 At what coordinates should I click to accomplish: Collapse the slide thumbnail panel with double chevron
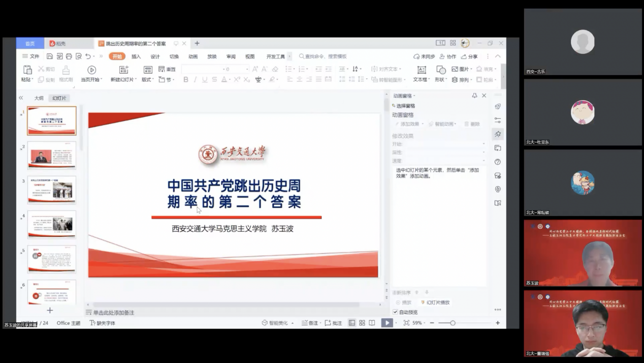pyautogui.click(x=21, y=98)
